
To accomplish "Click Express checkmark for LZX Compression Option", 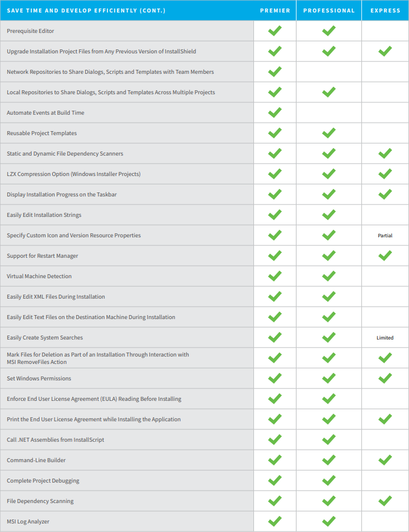I will 385,174.
